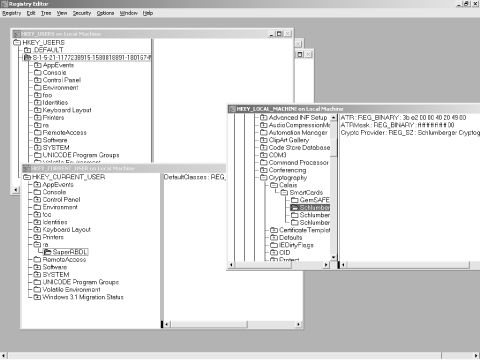This screenshot has width=481, height=360.
Task: Open the Window menu
Action: click(129, 13)
